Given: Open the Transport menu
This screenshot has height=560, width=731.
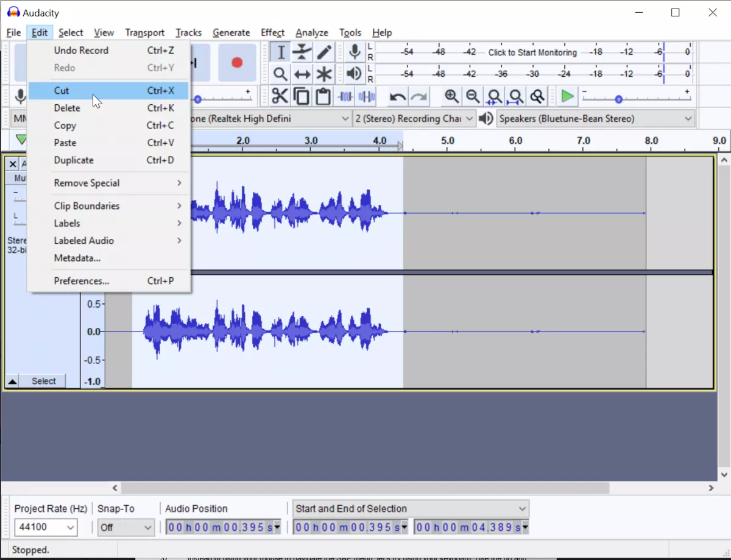Looking at the screenshot, I should point(145,32).
